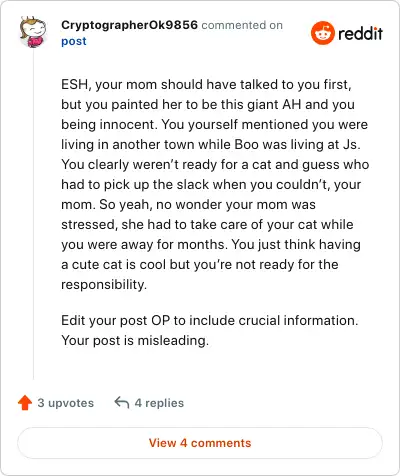Click the reddit wordmark text
This screenshot has height=476, width=400.
pyautogui.click(x=360, y=33)
